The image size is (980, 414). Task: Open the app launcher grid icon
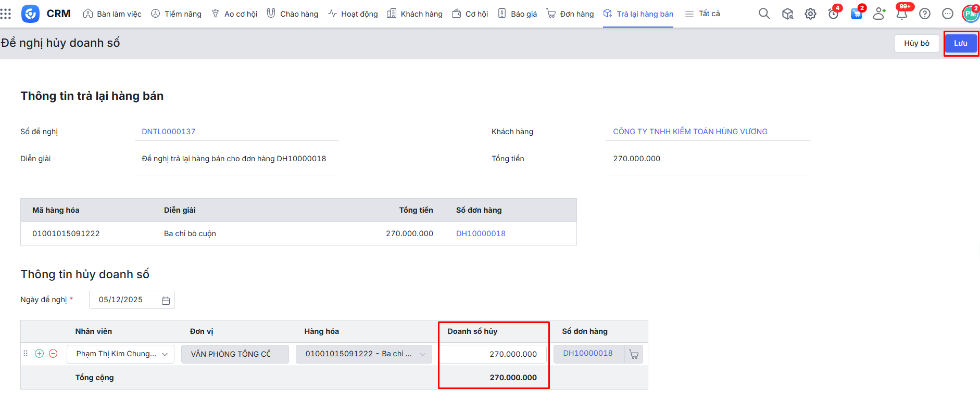pyautogui.click(x=6, y=14)
